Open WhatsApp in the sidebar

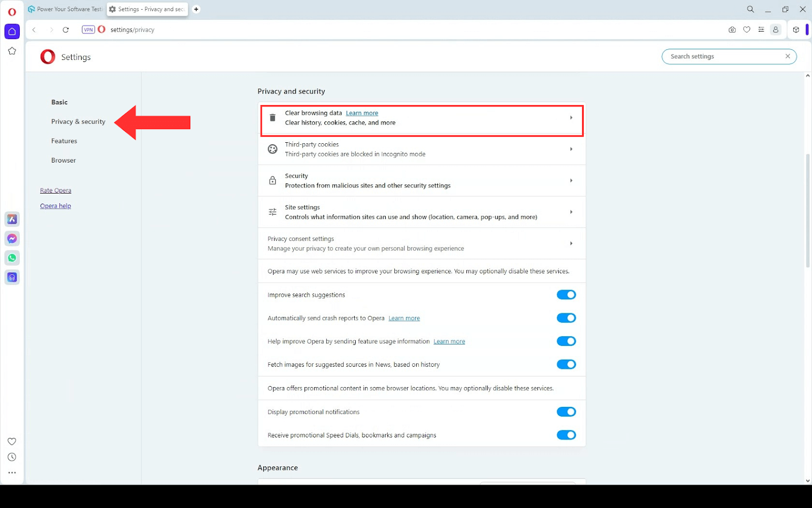[x=12, y=258]
